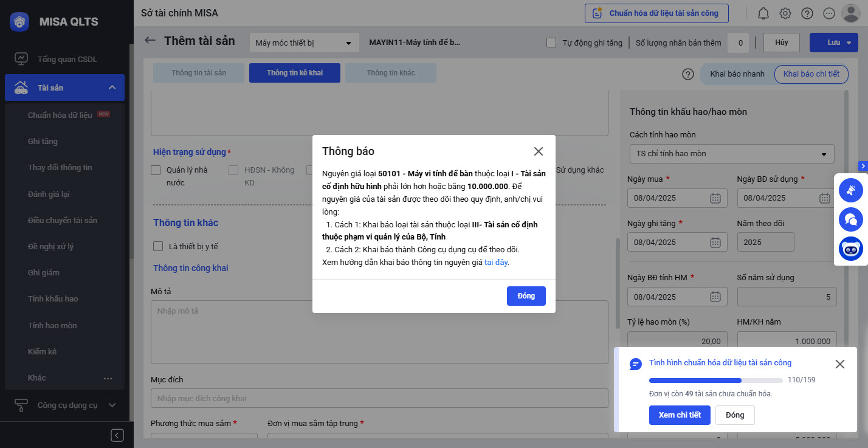The height and width of the screenshot is (448, 868).
Task: Switch to the Thông tin khác tab
Action: pyautogui.click(x=390, y=73)
